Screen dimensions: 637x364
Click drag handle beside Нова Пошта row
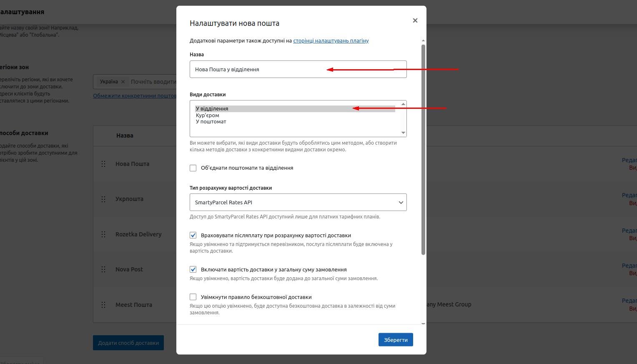click(x=103, y=164)
